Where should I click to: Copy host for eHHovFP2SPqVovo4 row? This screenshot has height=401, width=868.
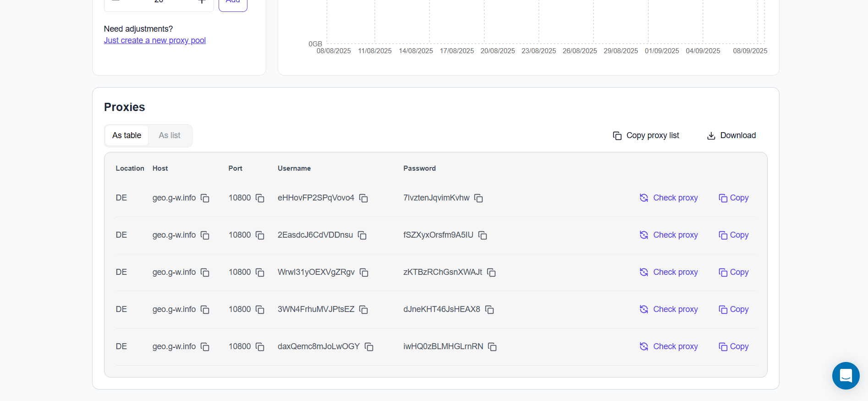[x=205, y=198]
